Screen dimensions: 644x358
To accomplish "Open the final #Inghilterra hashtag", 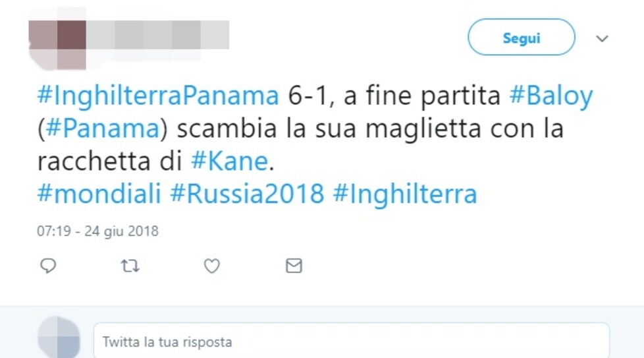I will click(x=405, y=194).
